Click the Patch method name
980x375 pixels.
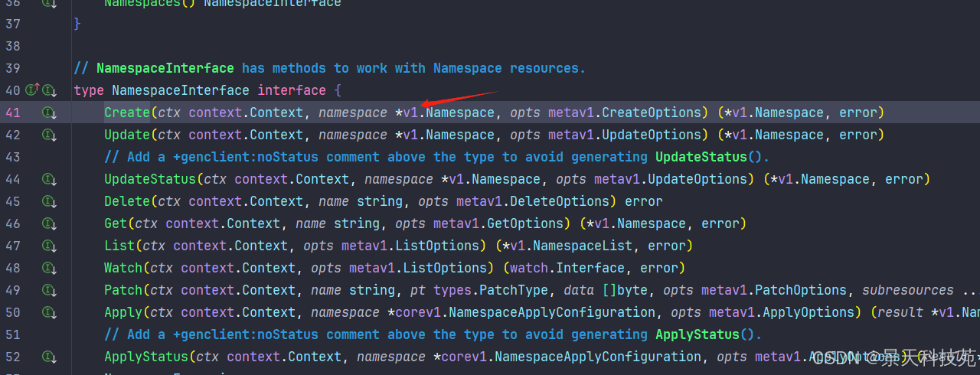123,290
